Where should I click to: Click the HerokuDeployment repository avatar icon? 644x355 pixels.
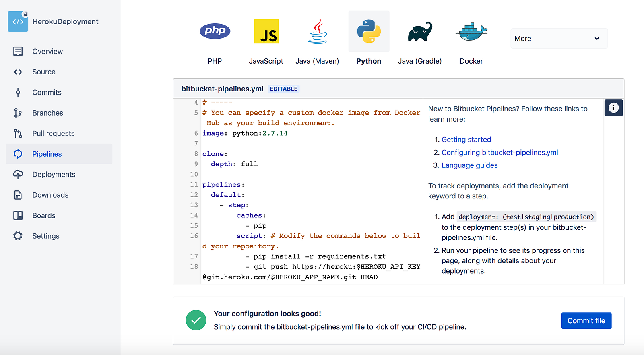[x=18, y=21]
